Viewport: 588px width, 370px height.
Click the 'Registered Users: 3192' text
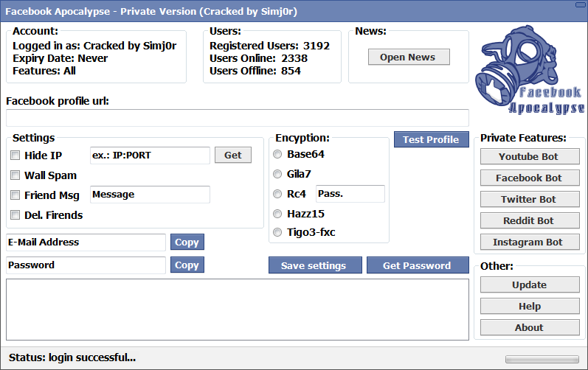click(x=269, y=46)
